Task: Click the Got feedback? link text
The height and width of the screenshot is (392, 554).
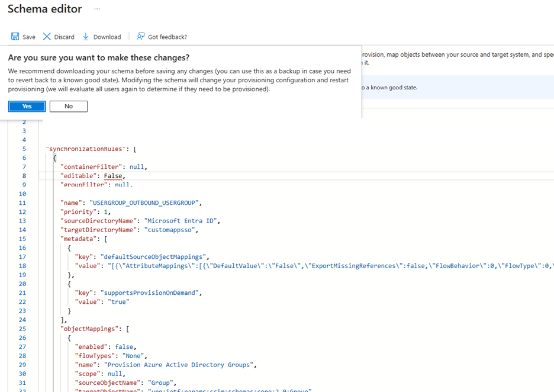Action: [168, 37]
